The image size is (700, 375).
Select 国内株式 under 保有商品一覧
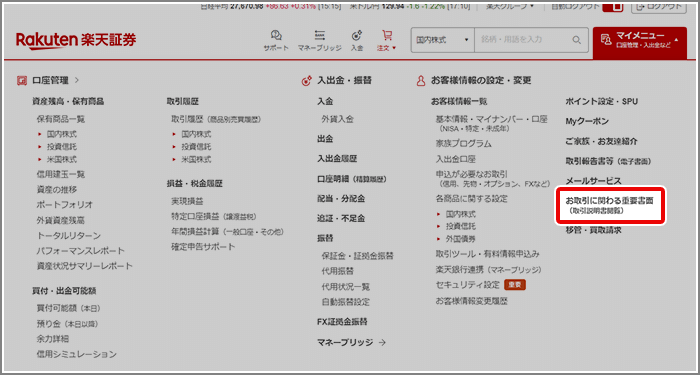(62, 134)
